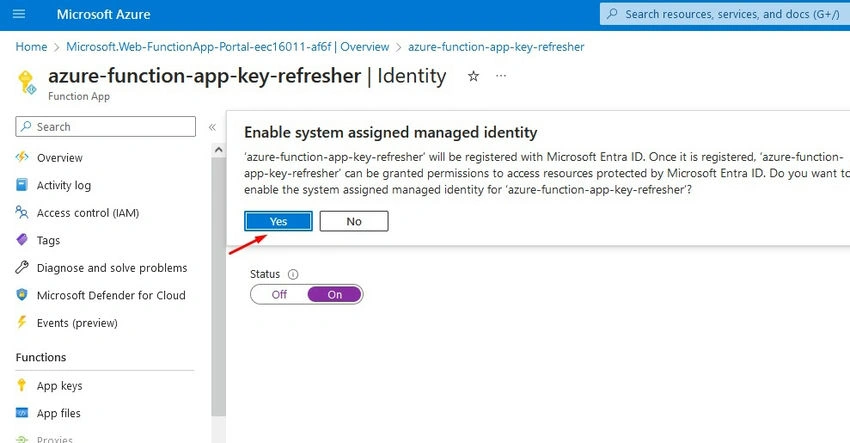
Task: Collapse the sidebar with double chevron
Action: click(212, 127)
